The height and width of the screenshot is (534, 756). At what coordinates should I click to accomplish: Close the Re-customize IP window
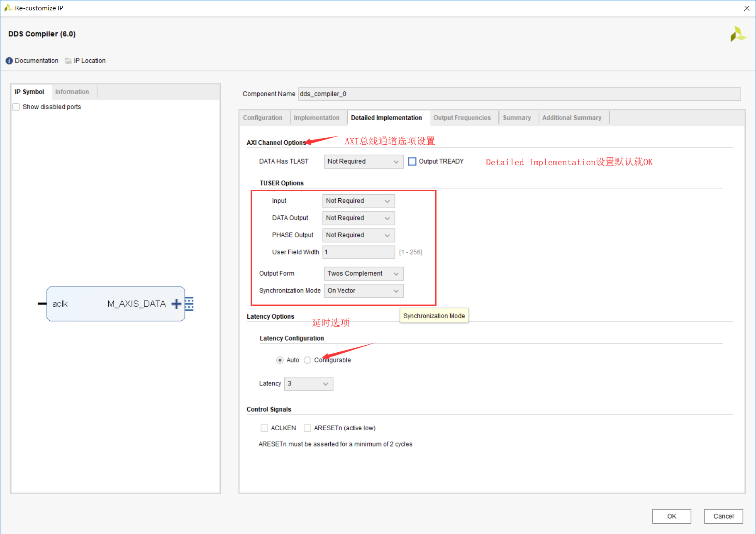[x=746, y=8]
